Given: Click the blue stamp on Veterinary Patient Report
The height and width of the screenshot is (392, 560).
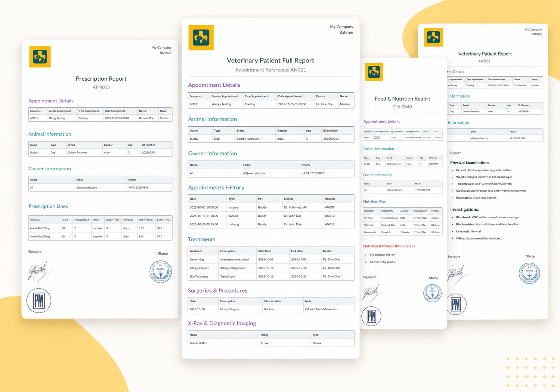Looking at the screenshot, I should (529, 273).
